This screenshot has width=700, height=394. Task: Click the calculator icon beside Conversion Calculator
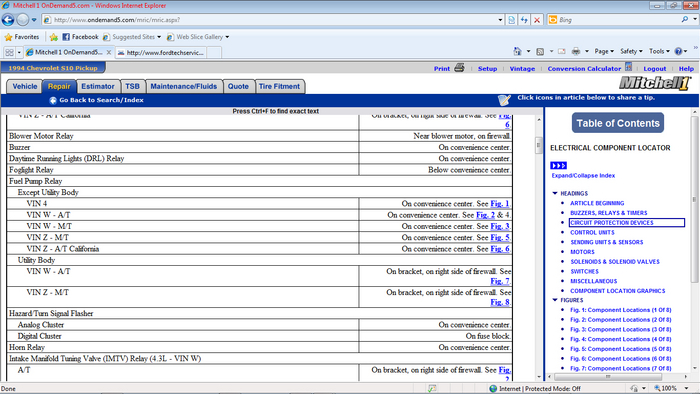pos(628,67)
